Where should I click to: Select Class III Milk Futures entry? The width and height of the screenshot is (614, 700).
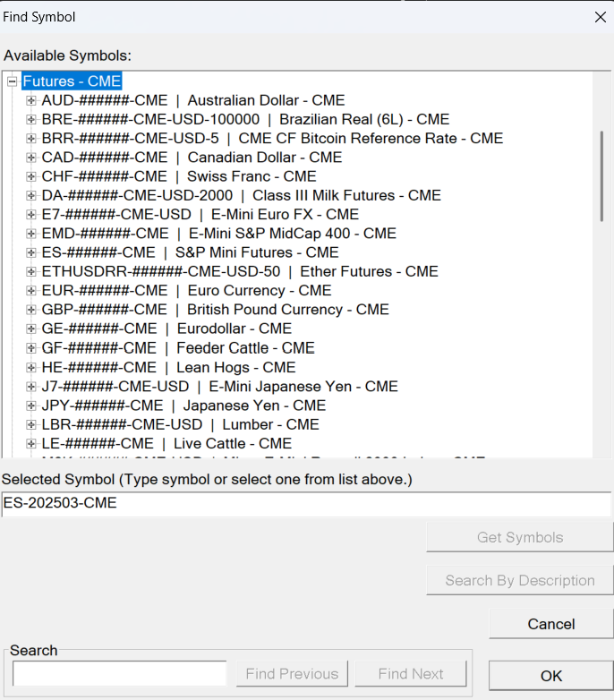(241, 195)
